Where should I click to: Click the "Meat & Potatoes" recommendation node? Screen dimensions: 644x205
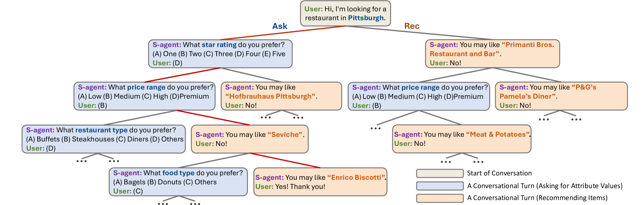click(x=462, y=139)
